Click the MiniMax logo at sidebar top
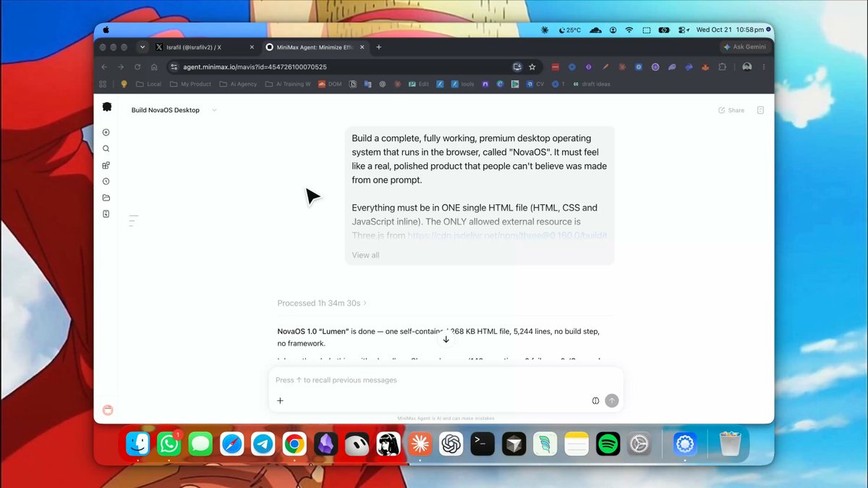The width and height of the screenshot is (868, 488). (x=107, y=107)
